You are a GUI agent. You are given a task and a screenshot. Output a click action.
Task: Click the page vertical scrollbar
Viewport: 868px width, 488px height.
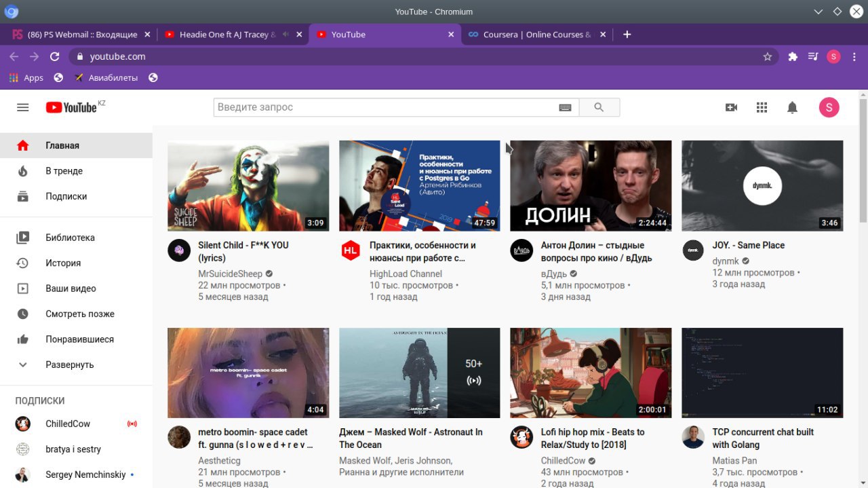pyautogui.click(x=863, y=160)
